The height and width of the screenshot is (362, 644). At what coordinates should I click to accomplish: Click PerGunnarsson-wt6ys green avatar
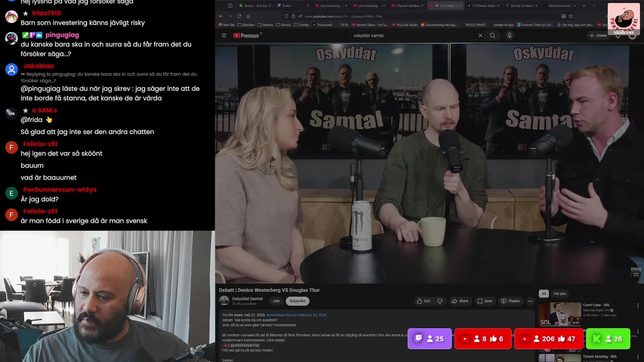pos(12,193)
